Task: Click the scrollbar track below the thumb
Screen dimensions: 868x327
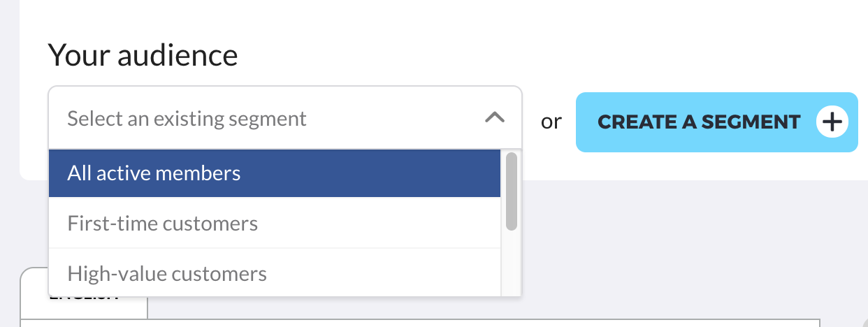Action: point(511,266)
